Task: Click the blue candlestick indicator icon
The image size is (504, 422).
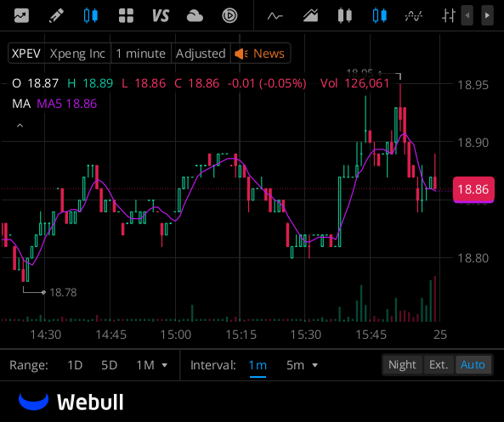Action: (x=91, y=15)
